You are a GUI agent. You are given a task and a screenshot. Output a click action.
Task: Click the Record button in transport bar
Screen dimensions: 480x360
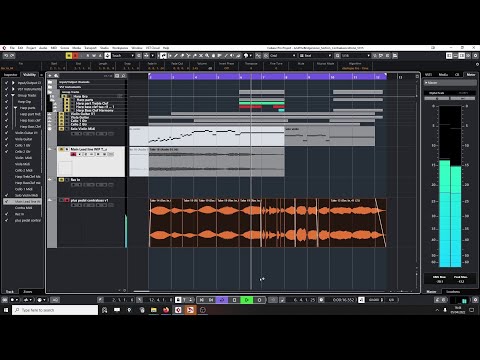(259, 300)
